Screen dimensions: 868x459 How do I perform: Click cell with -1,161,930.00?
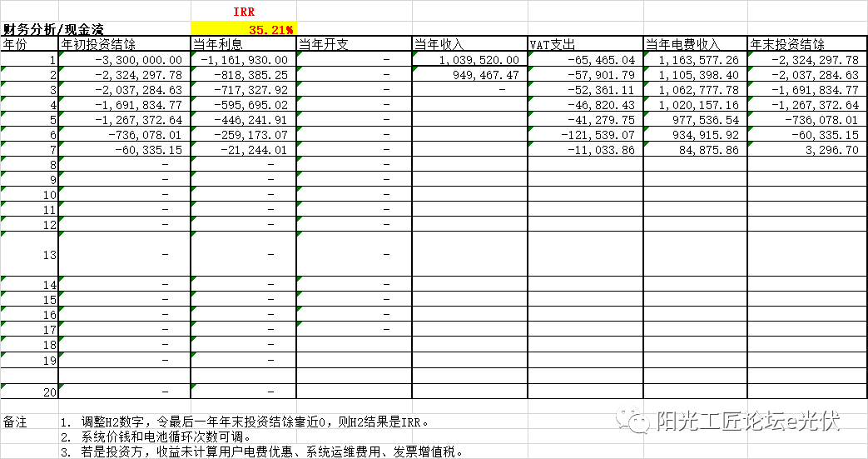pos(244,60)
